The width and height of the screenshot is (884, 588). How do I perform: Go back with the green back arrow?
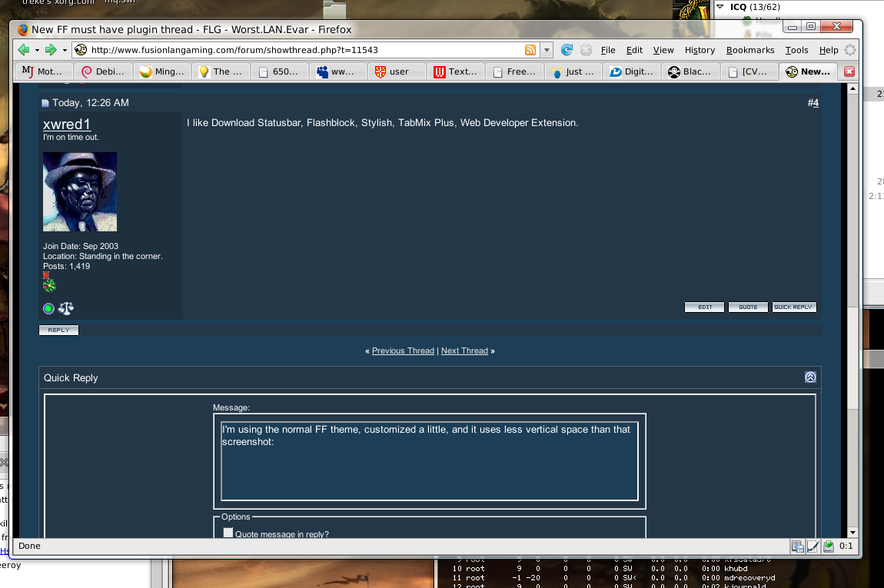pos(24,50)
